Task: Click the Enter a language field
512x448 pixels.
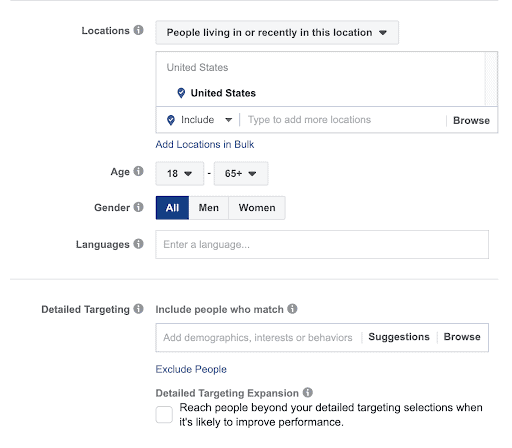Action: pos(322,244)
